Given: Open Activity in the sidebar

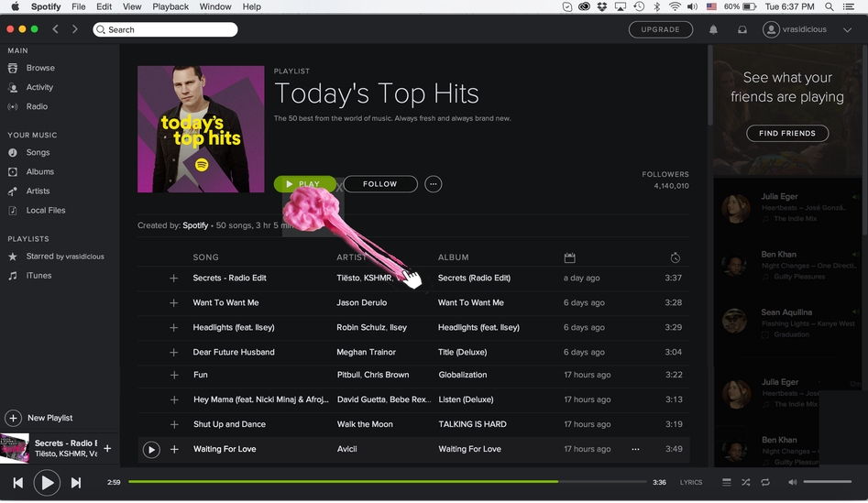Looking at the screenshot, I should 39,87.
